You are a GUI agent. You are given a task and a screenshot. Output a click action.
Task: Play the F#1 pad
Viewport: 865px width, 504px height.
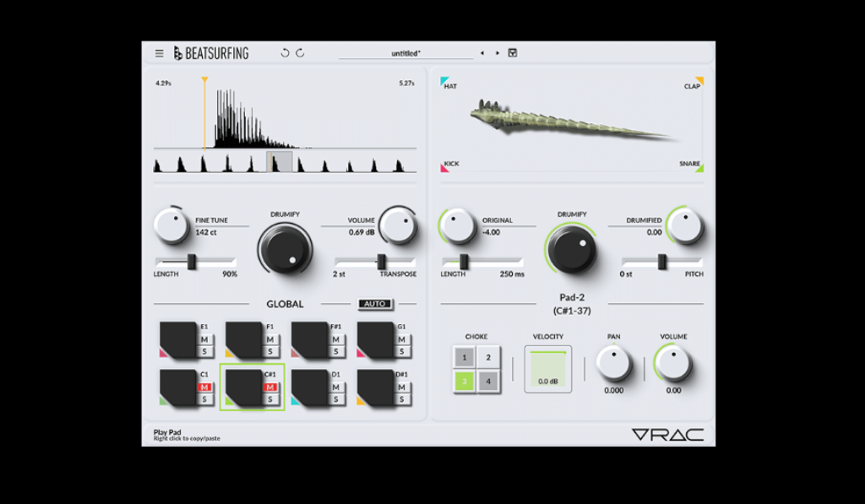309,339
